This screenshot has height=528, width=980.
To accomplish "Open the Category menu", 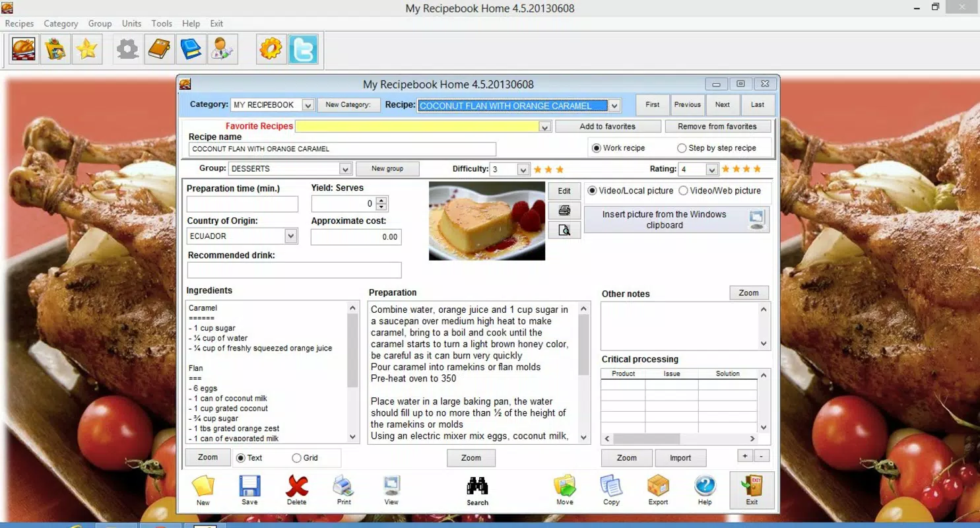I will point(61,23).
